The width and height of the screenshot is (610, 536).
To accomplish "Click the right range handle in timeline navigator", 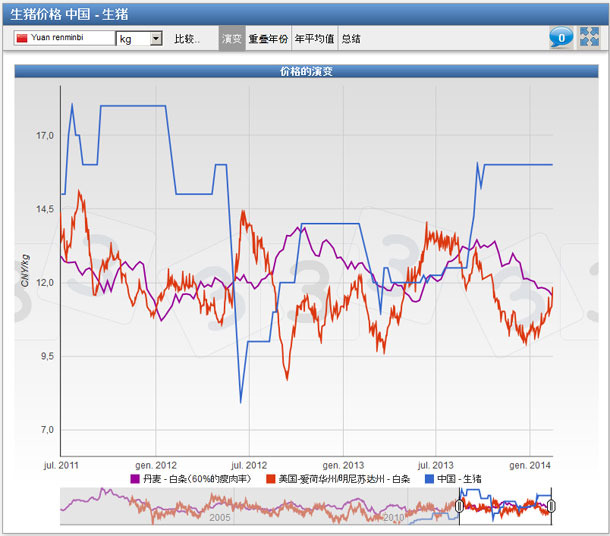I will click(x=551, y=506).
